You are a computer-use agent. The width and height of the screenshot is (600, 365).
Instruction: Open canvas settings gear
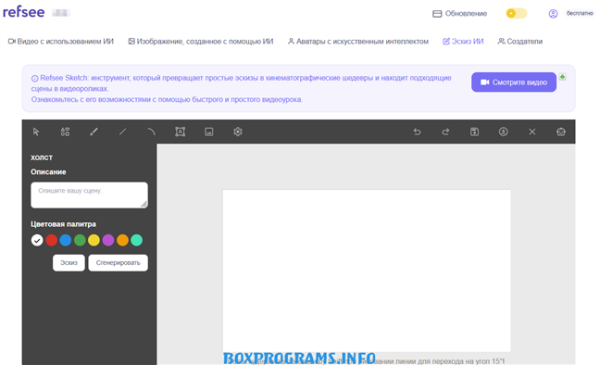[238, 132]
